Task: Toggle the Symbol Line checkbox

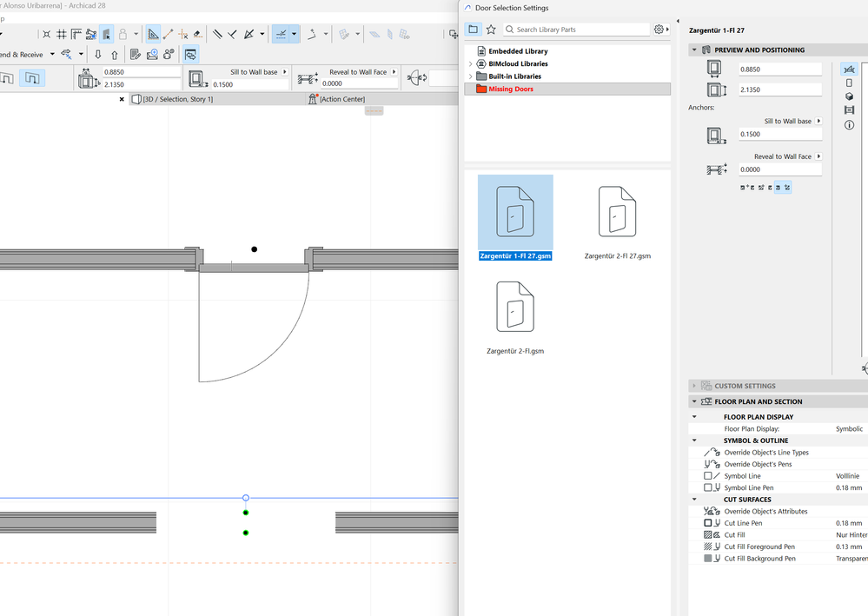Action: pyautogui.click(x=707, y=476)
